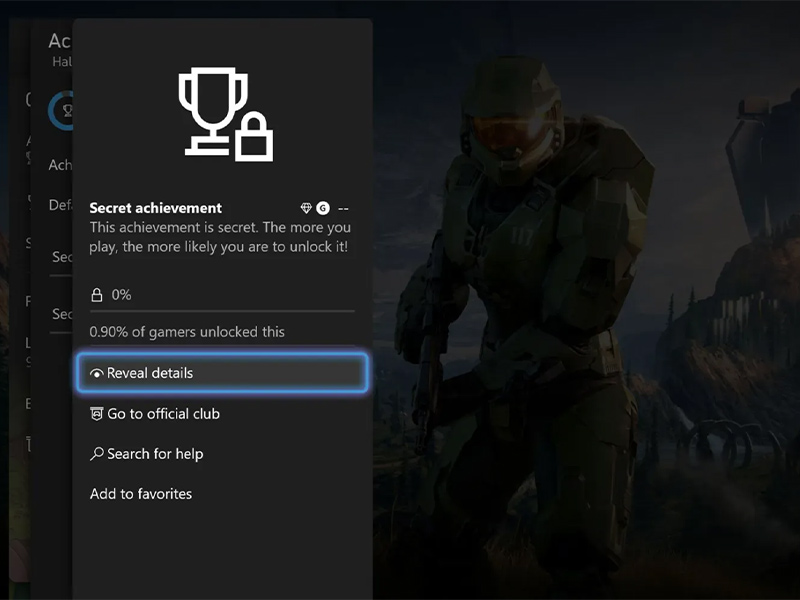Click the achievement progress bar line
Image resolution: width=800 pixels, height=600 pixels.
[222, 310]
